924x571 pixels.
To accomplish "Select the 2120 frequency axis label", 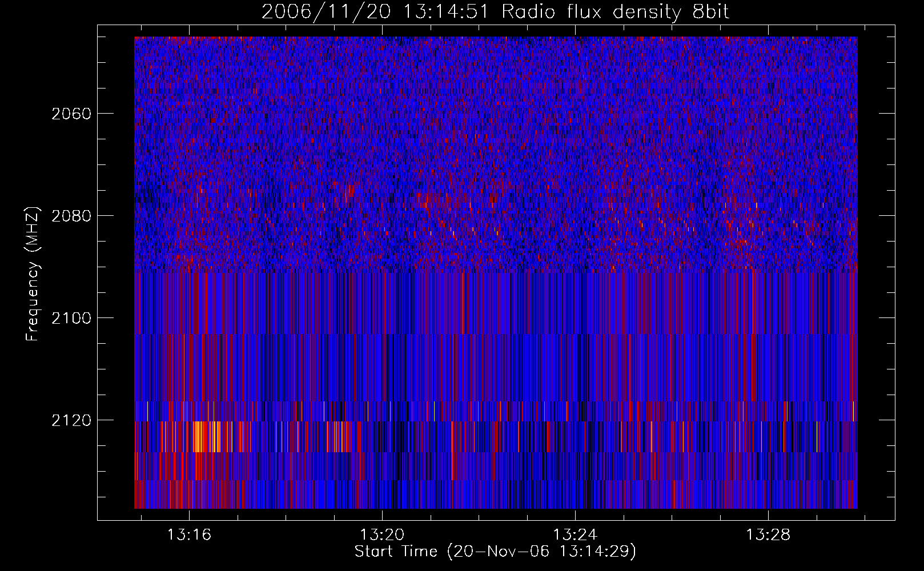I will pos(71,420).
